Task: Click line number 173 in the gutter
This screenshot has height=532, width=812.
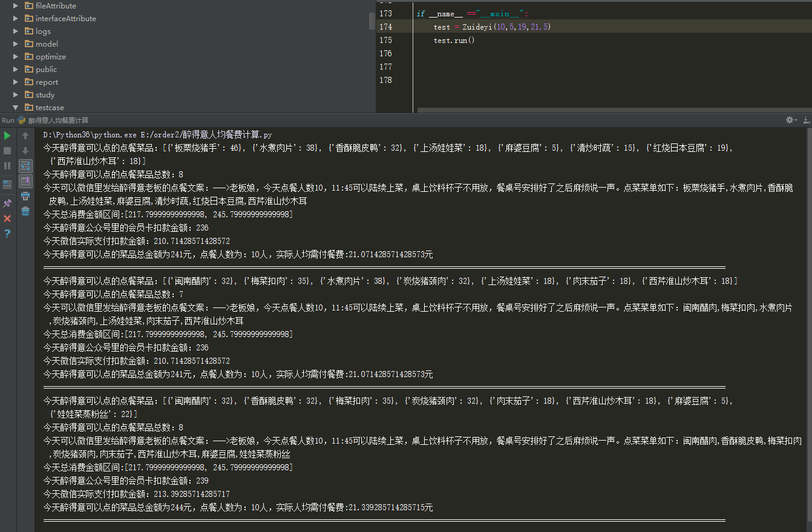Action: pos(385,13)
